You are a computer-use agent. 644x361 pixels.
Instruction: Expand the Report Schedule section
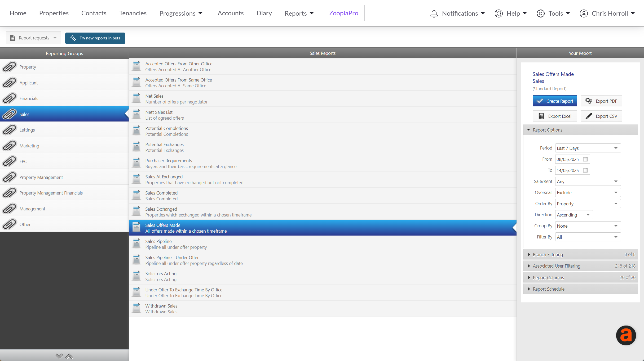[x=580, y=289]
